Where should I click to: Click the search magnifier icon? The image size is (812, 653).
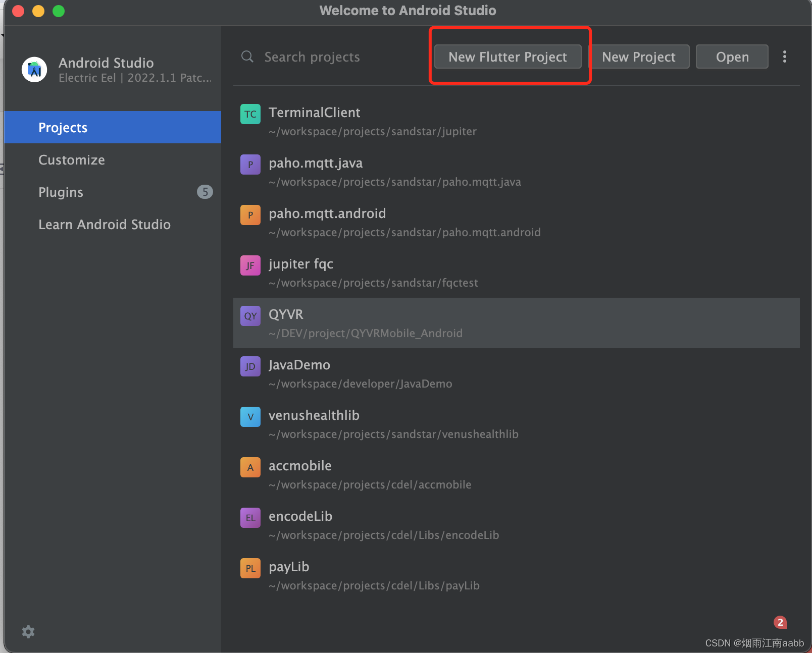tap(247, 57)
